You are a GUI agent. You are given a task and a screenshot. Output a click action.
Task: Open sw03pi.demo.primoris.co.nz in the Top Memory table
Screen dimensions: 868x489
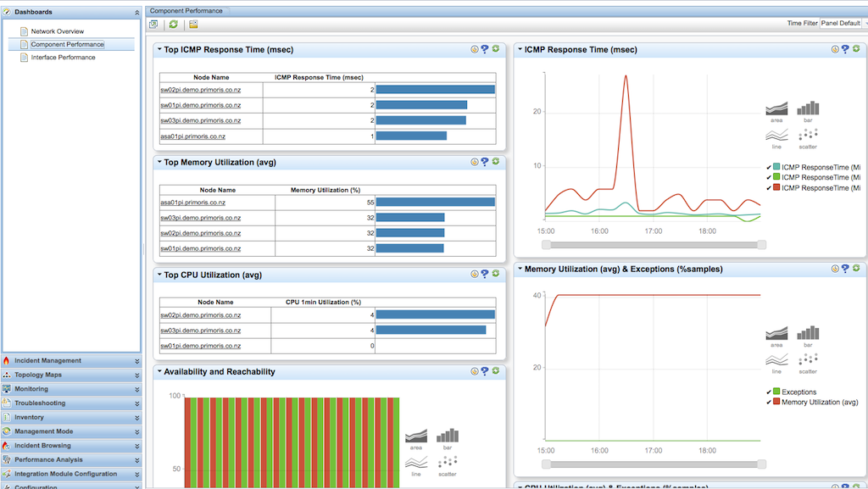pos(201,218)
